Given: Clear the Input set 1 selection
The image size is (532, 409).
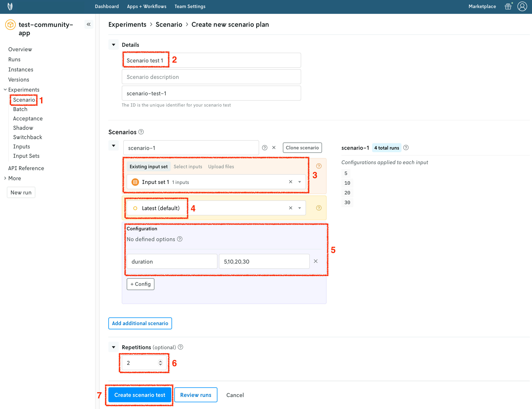Looking at the screenshot, I should coord(290,182).
